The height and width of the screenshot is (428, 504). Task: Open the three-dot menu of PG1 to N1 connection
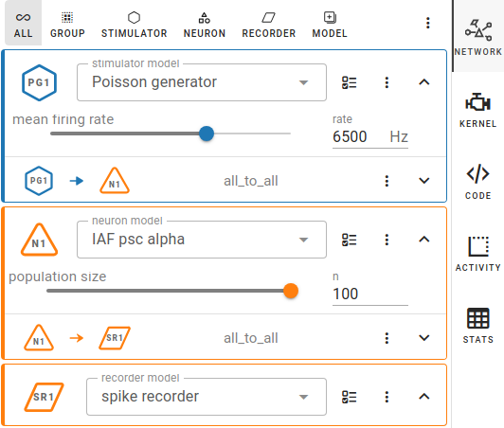coord(387,181)
